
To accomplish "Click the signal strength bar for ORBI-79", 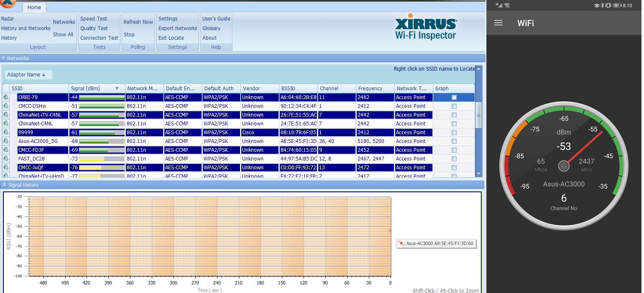I will tap(102, 97).
